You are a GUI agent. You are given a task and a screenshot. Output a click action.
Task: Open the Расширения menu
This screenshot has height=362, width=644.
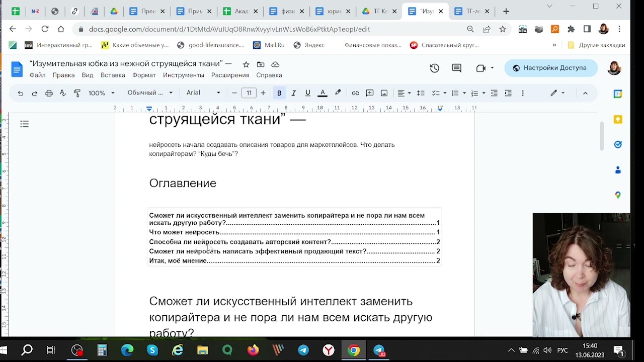tap(230, 75)
